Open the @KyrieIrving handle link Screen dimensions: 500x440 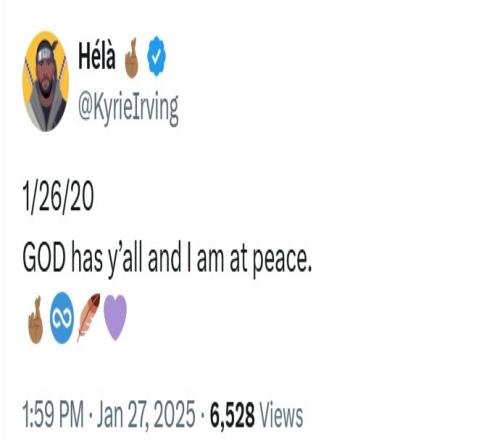coord(128,108)
